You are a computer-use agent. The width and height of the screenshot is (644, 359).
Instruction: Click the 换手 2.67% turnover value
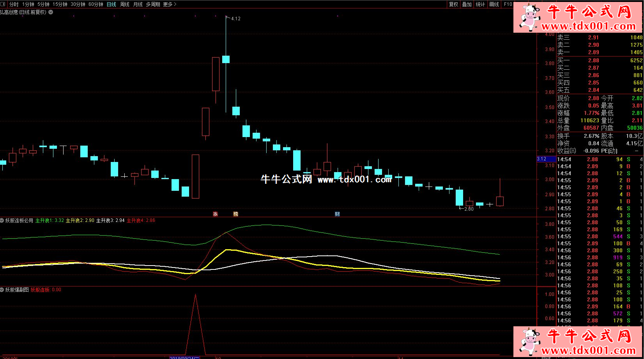592,136
